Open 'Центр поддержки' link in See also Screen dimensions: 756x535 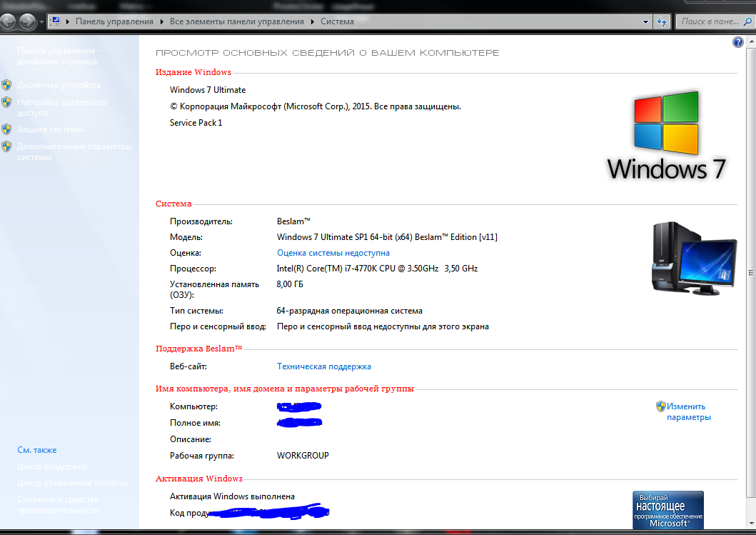coord(52,466)
